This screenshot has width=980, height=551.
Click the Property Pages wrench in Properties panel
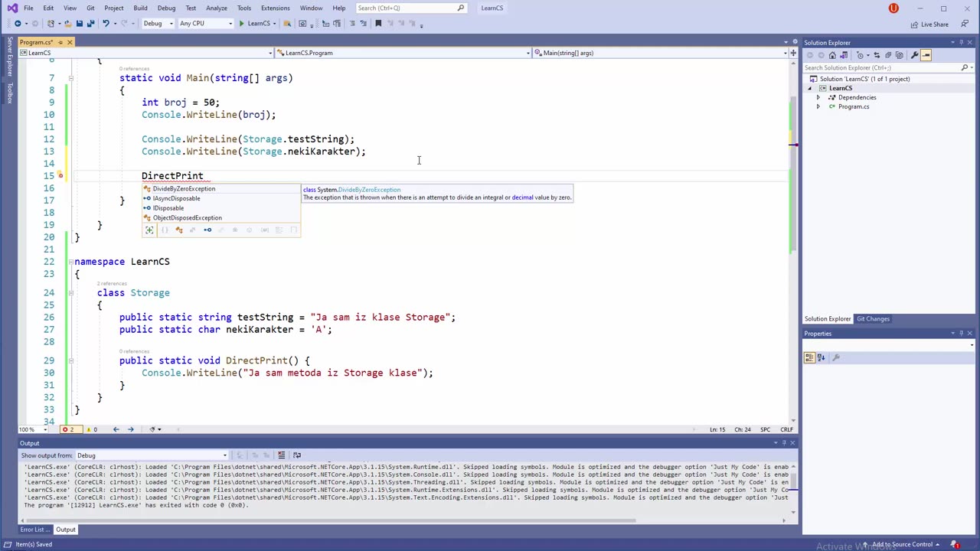(x=836, y=357)
